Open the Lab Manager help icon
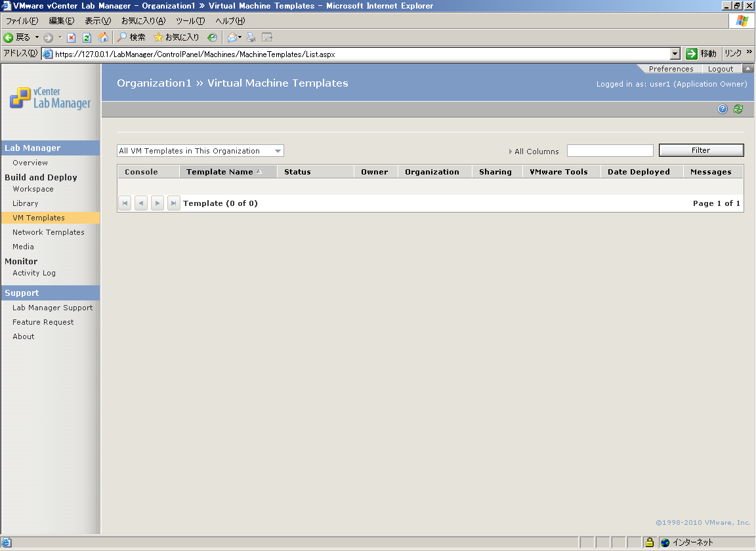Screen dimensions: 756x551 pos(723,109)
